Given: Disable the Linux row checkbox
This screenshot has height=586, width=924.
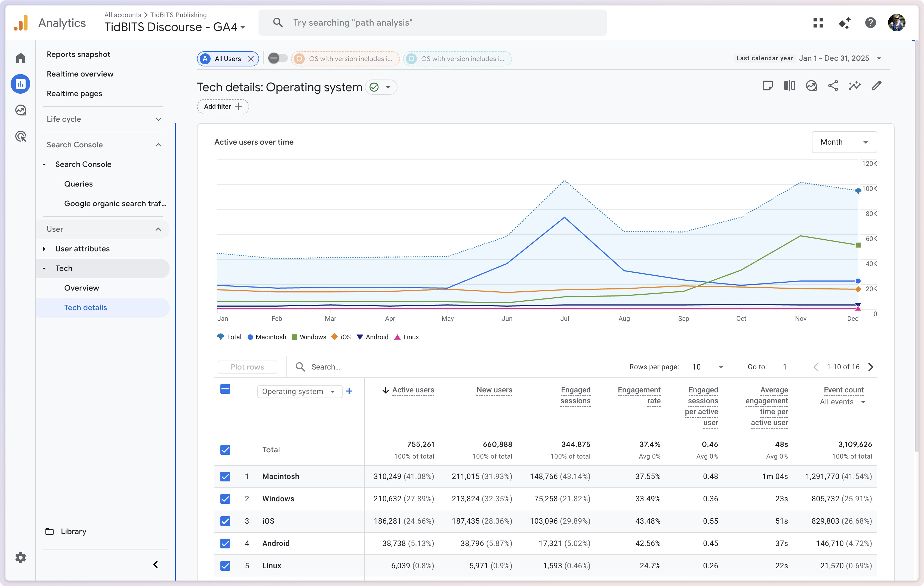Looking at the screenshot, I should 225,566.
